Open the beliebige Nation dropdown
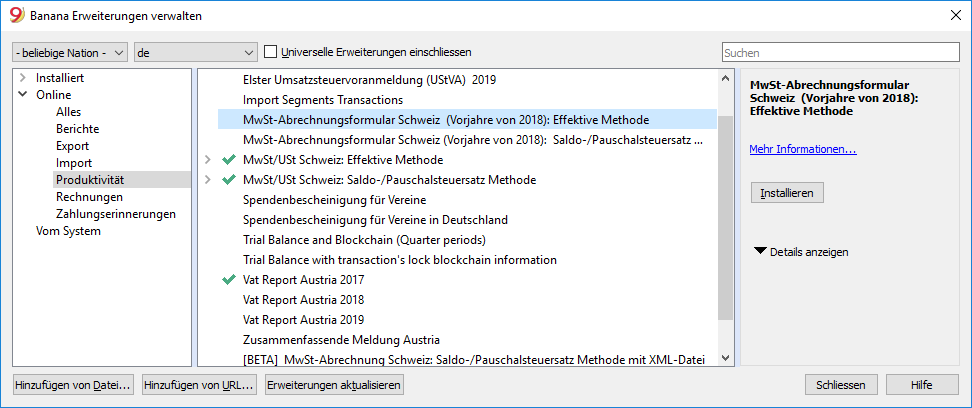 click(x=69, y=53)
